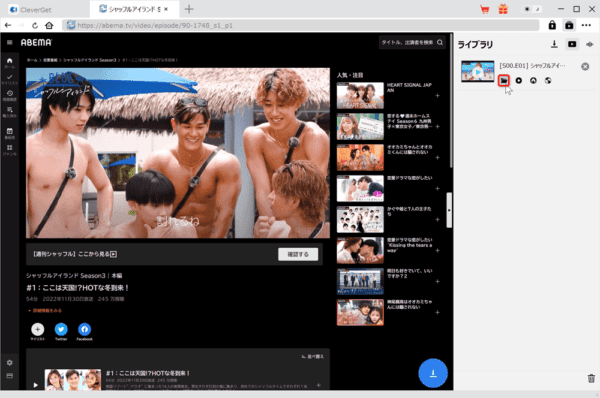Open genres grid in sidebar

(x=10, y=150)
